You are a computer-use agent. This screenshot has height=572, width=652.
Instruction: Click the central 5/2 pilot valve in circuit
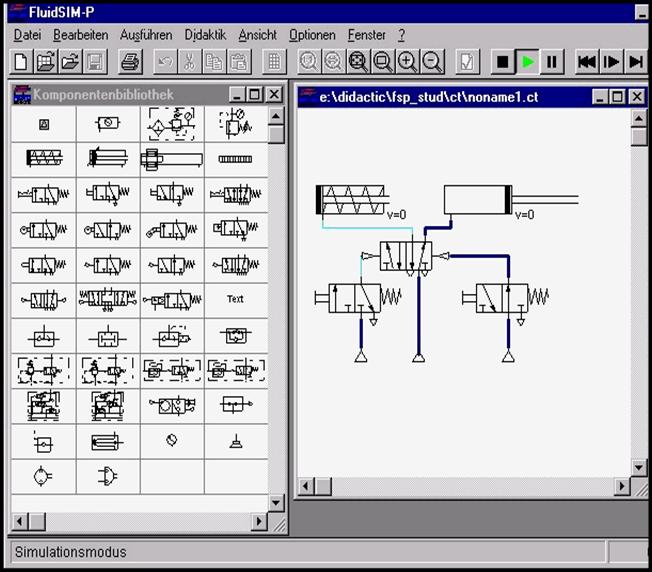click(406, 256)
